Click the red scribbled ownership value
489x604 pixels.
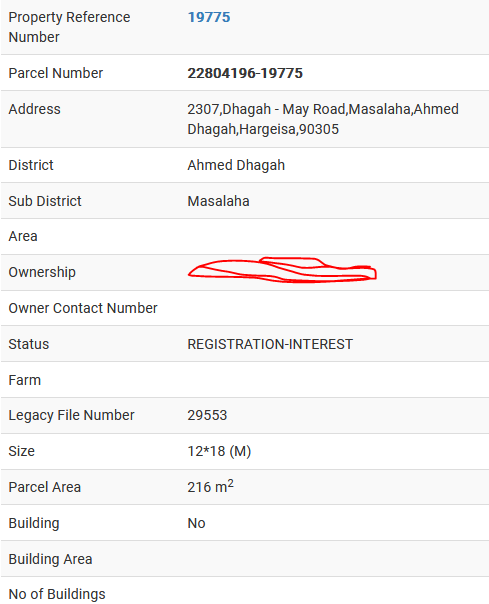click(x=282, y=270)
